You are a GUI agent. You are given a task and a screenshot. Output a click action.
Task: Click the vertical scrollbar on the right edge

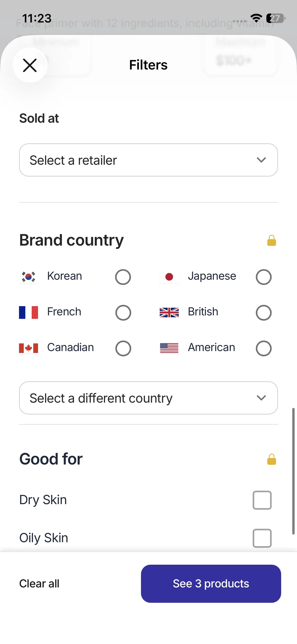293,471
